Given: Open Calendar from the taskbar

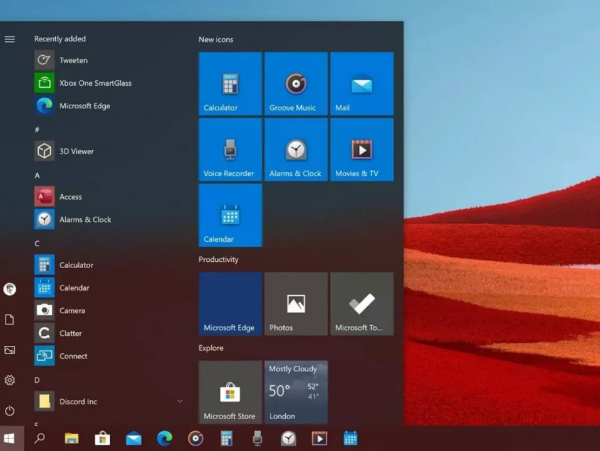Looking at the screenshot, I should [x=351, y=438].
